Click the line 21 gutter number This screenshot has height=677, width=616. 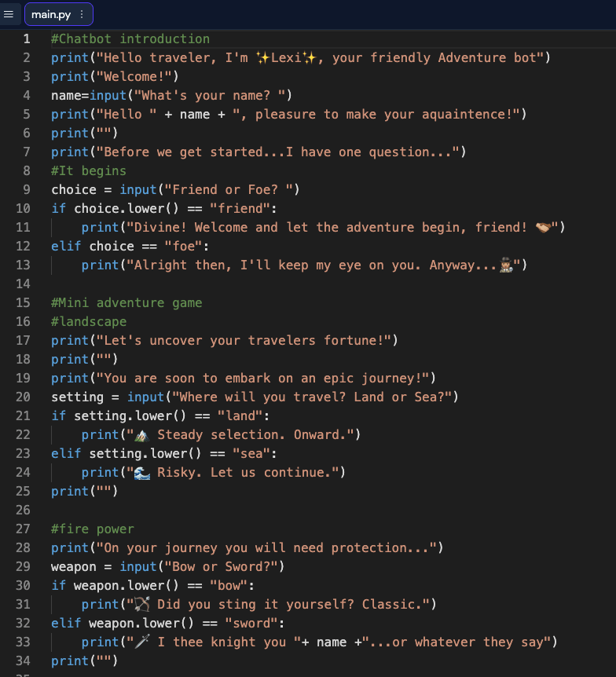[23, 415]
